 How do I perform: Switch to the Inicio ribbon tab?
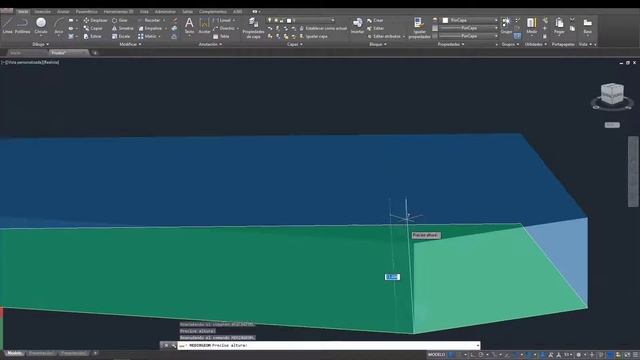pyautogui.click(x=23, y=11)
